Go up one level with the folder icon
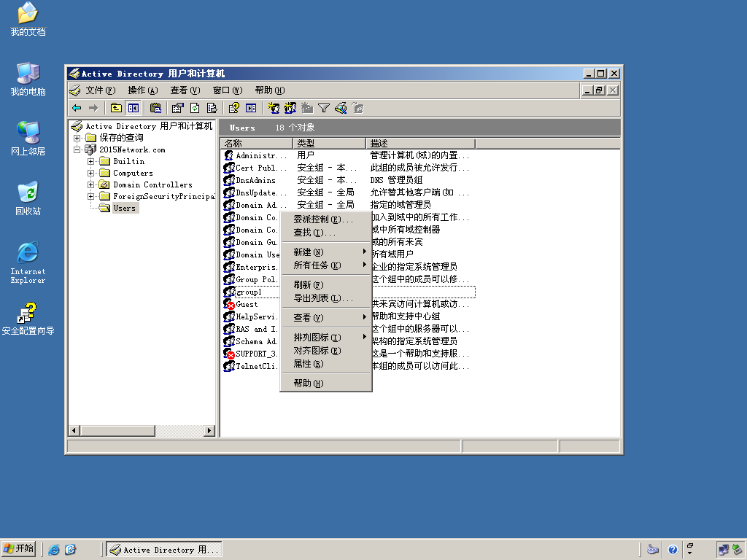 point(116,108)
